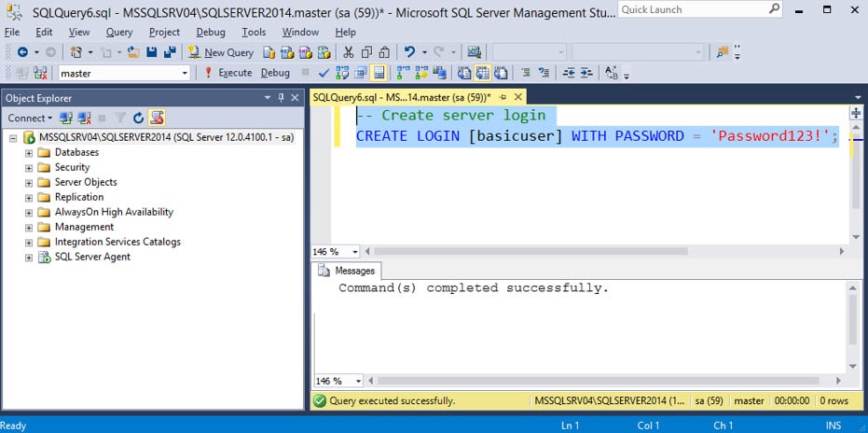Click the Debug toolbar button
Screen dimensions: 868x433
pyautogui.click(x=275, y=73)
